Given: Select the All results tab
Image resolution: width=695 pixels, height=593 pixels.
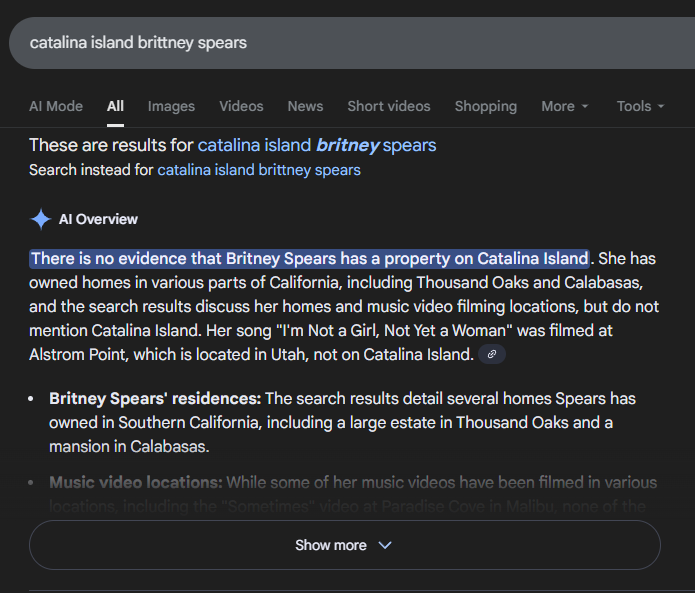Looking at the screenshot, I should (x=115, y=106).
